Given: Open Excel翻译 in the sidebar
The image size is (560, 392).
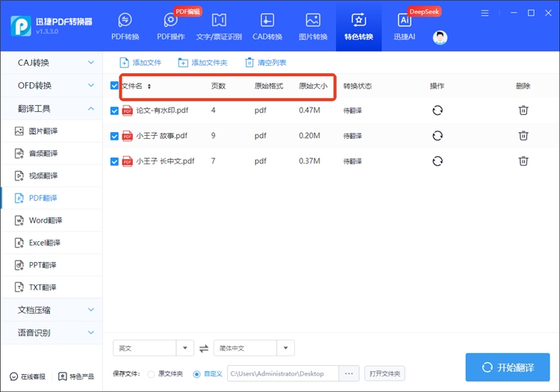Looking at the screenshot, I should click(x=52, y=243).
